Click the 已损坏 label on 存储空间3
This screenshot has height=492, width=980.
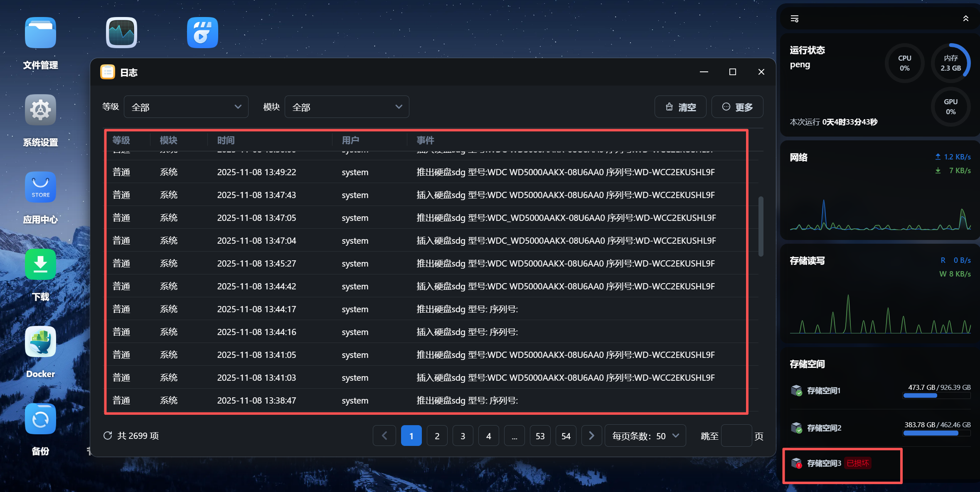[x=858, y=463]
